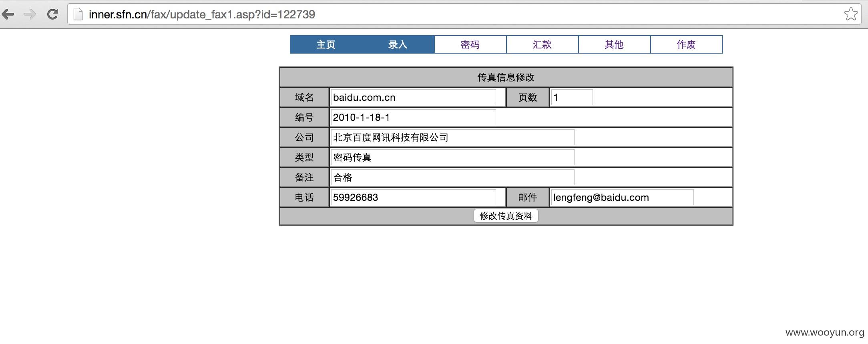Viewport: 868px width, 344px height.
Task: Edit the 类型 field 密码传真
Action: [452, 157]
